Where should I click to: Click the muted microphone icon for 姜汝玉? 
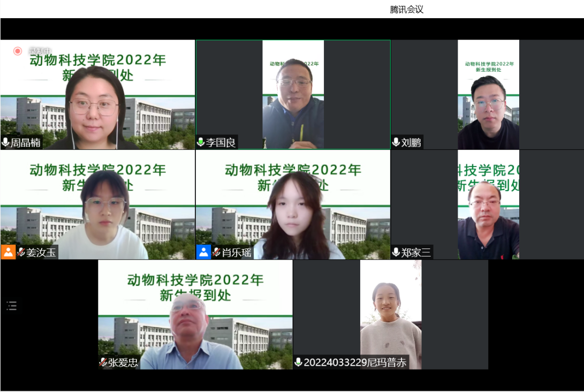click(x=21, y=252)
